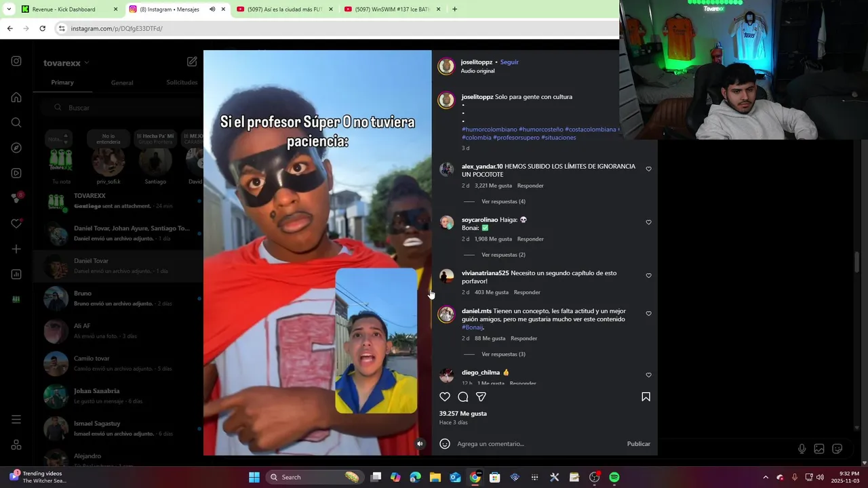Like soycarolinao's comment

coord(648,222)
